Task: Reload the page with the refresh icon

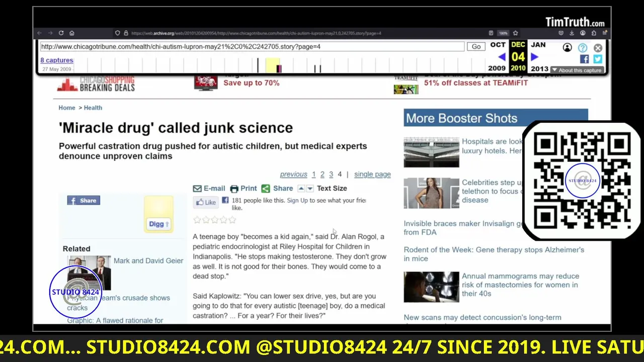Action: click(61, 33)
